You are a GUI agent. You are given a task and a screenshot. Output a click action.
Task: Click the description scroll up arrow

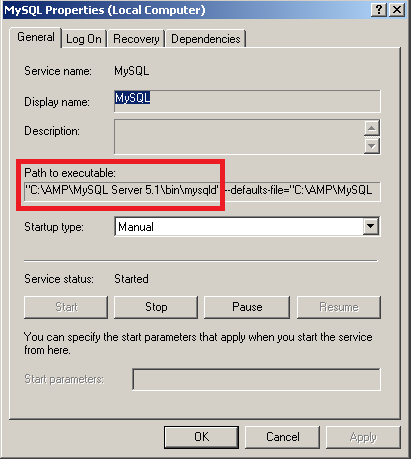(x=372, y=128)
